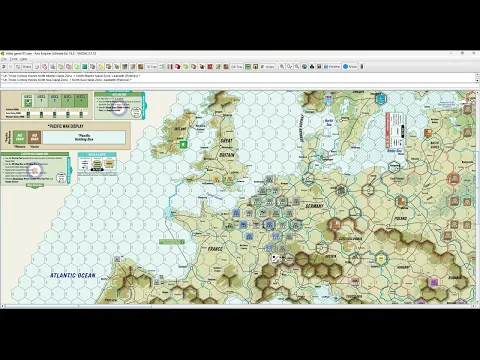The image size is (480, 360).
Task: Select the green At War box in the Pacific War display
Action: click(20, 137)
